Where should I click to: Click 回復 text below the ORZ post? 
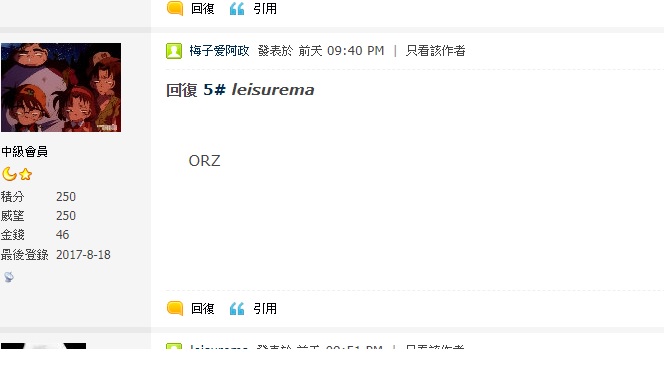pyautogui.click(x=202, y=309)
